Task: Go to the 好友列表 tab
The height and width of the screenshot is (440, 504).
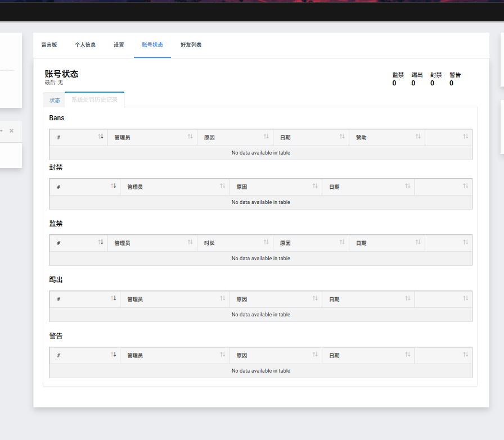Action: [191, 45]
